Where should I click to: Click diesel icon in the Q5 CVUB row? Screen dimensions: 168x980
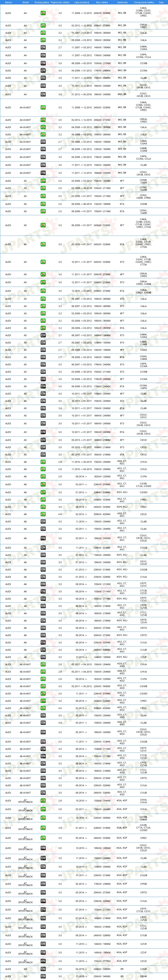tap(43, 969)
